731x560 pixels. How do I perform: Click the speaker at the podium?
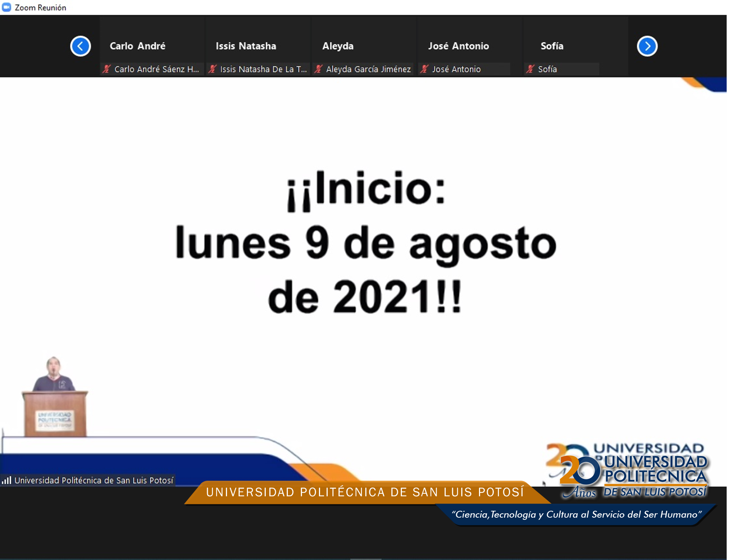[54, 376]
